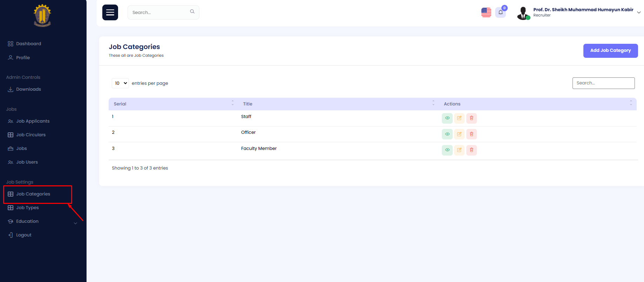644x282 pixels.
Task: Click the trash icon for Staff row
Action: click(471, 118)
